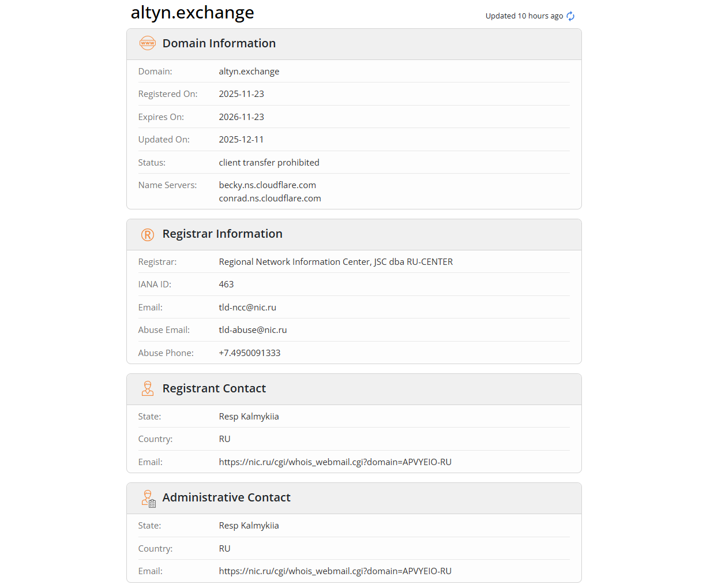
Task: Click name server conrad.ns.cloudflare.com
Action: [270, 199]
